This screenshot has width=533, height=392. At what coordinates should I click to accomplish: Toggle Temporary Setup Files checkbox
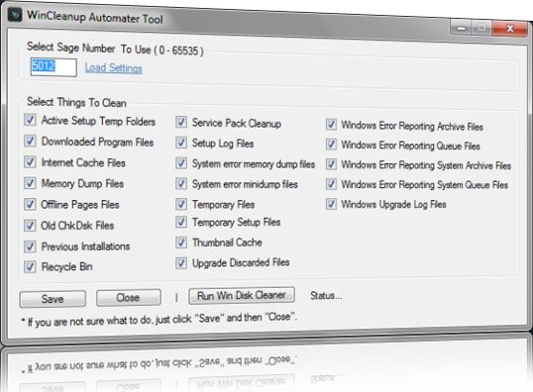click(x=181, y=222)
